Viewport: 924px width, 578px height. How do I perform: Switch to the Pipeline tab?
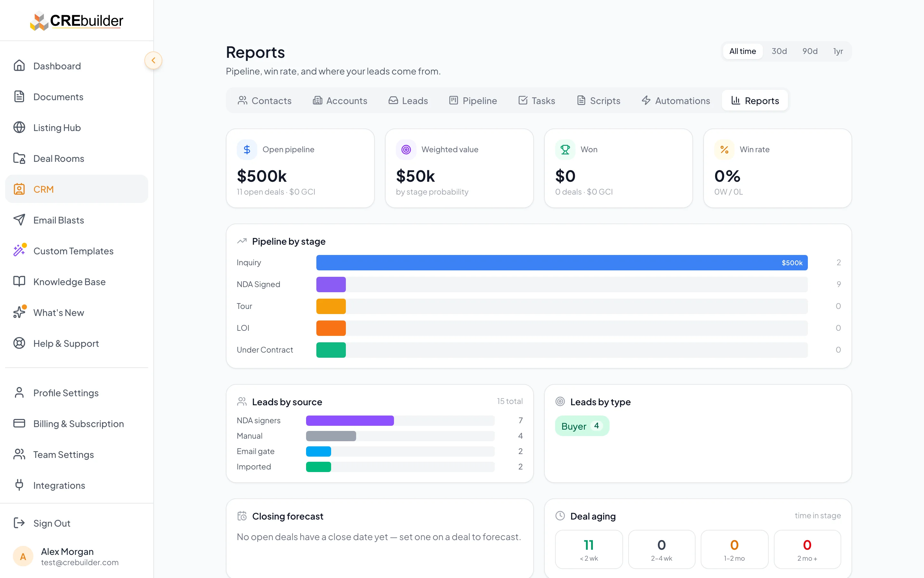pyautogui.click(x=473, y=101)
